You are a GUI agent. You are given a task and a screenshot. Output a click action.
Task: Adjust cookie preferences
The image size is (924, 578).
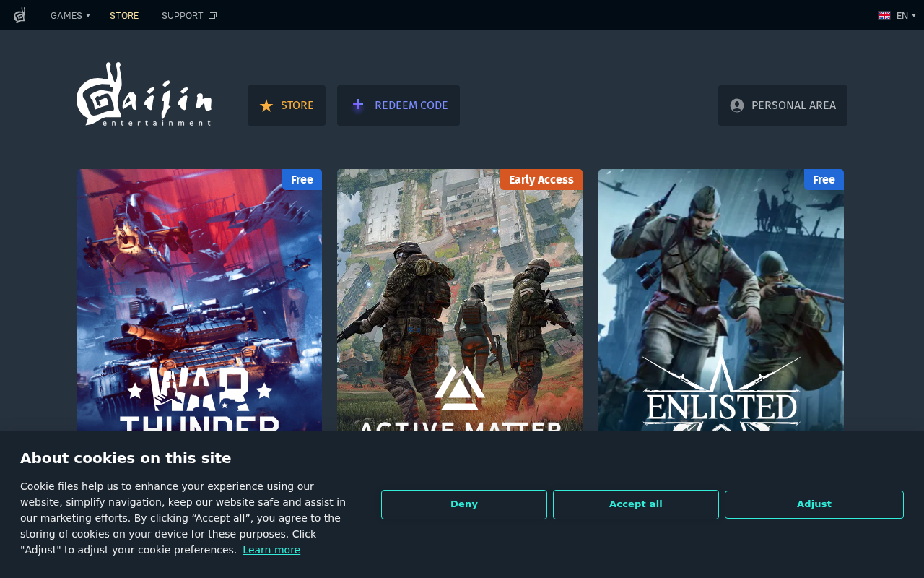tap(814, 504)
